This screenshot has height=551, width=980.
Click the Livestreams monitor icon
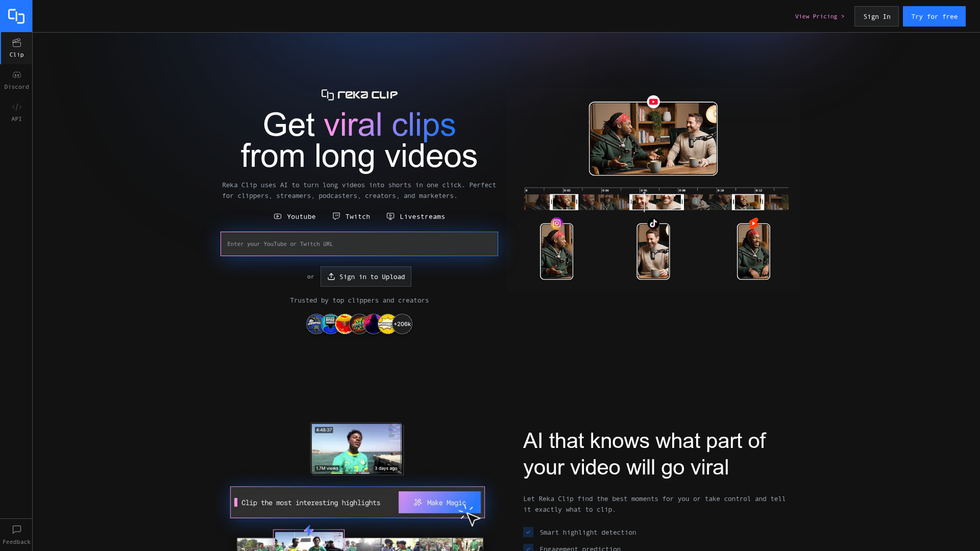(390, 216)
